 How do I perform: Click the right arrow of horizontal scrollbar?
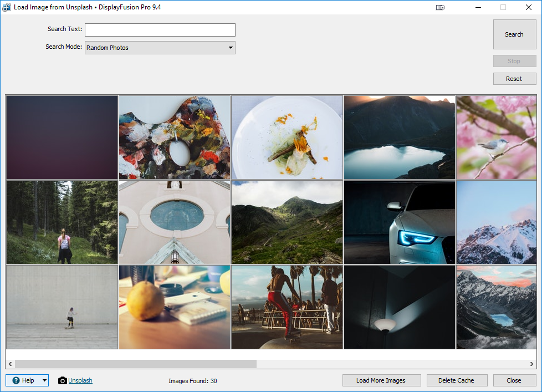pyautogui.click(x=532, y=364)
